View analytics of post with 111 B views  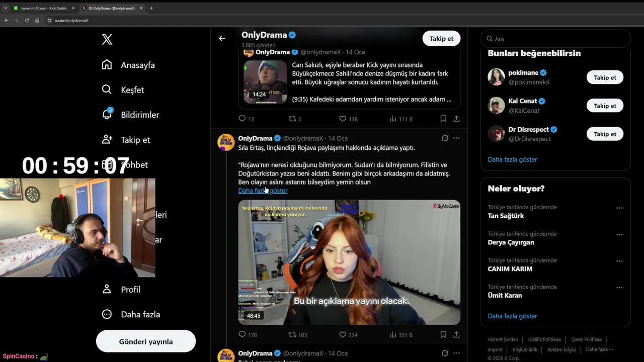click(x=393, y=119)
